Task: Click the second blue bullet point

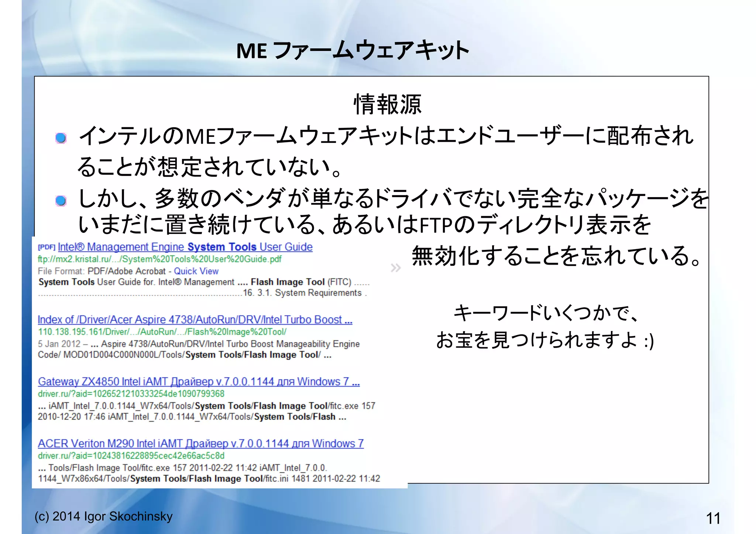Action: [x=61, y=201]
